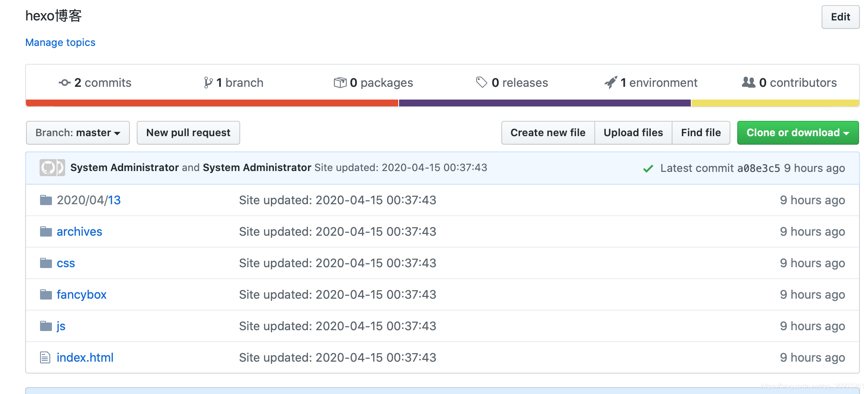Click the environment rocket icon
The height and width of the screenshot is (394, 868).
tap(611, 82)
